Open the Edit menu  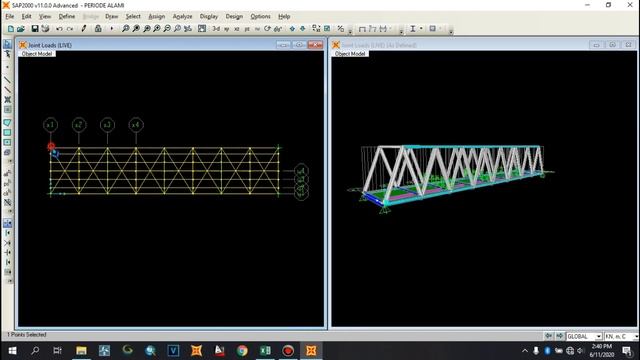coord(27,16)
